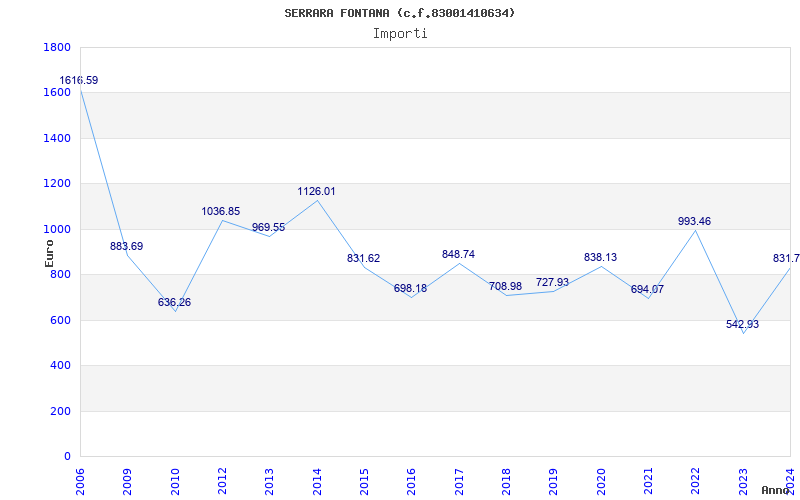The height and width of the screenshot is (500, 800).
Task: Click the Importi chart subtitle
Action: click(400, 33)
